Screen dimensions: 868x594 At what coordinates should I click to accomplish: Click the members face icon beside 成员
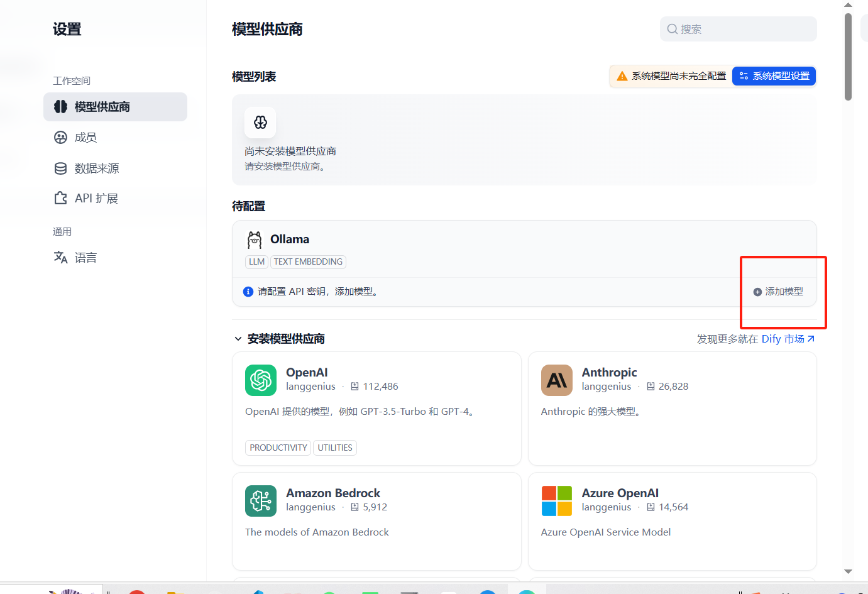point(60,138)
